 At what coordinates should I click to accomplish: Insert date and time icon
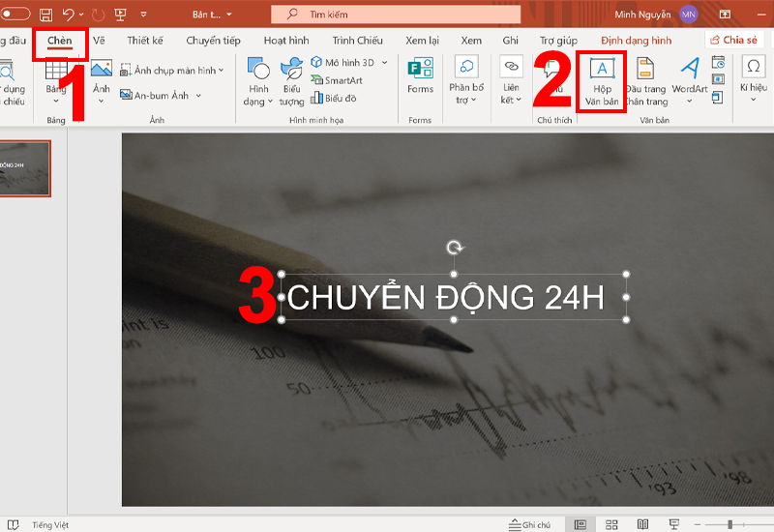pos(718,62)
